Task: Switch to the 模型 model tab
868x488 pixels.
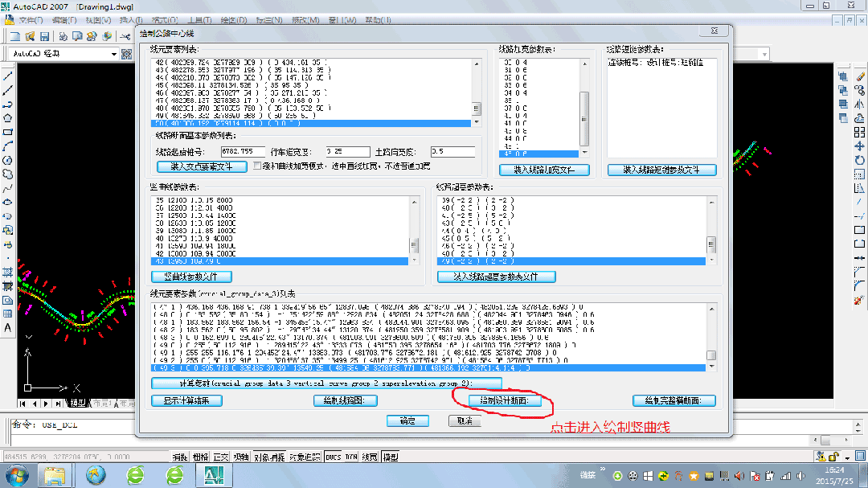Action: (77, 404)
